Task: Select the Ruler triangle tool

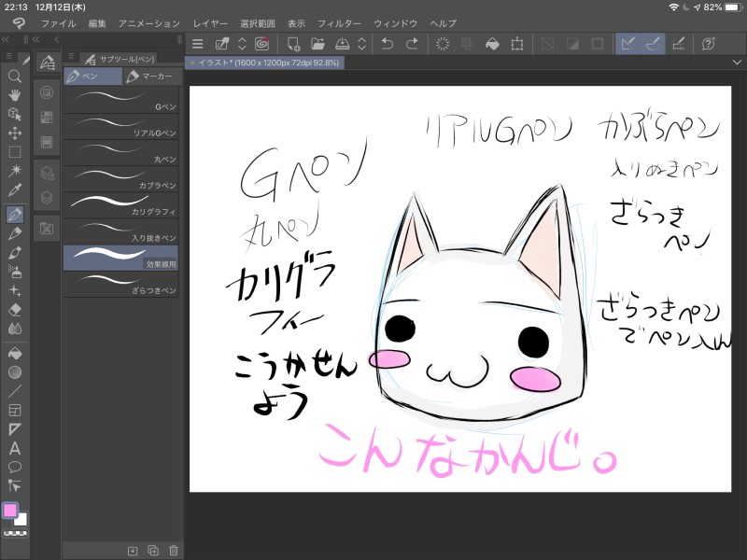Action: click(15, 429)
